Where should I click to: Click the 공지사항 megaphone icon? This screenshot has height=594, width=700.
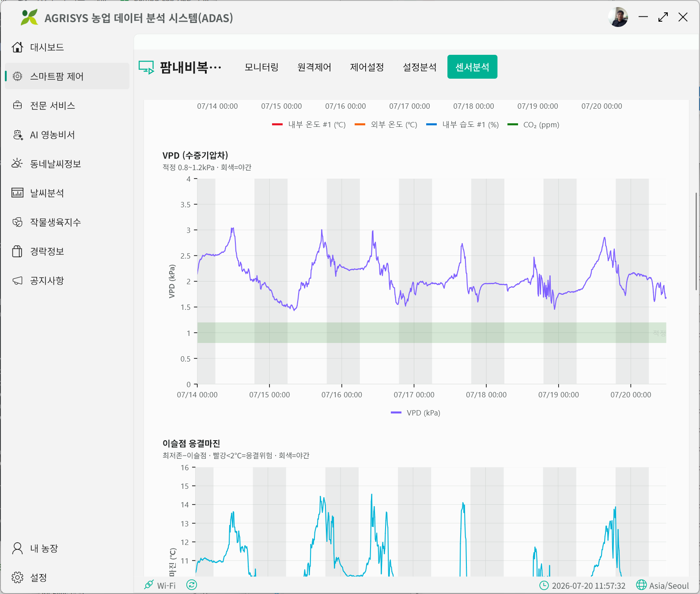pyautogui.click(x=17, y=280)
